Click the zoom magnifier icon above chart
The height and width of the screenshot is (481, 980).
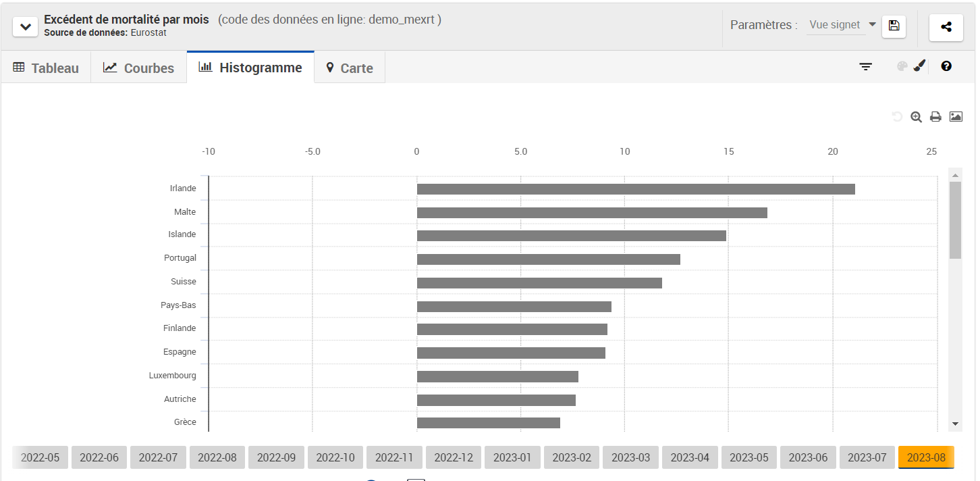(916, 117)
